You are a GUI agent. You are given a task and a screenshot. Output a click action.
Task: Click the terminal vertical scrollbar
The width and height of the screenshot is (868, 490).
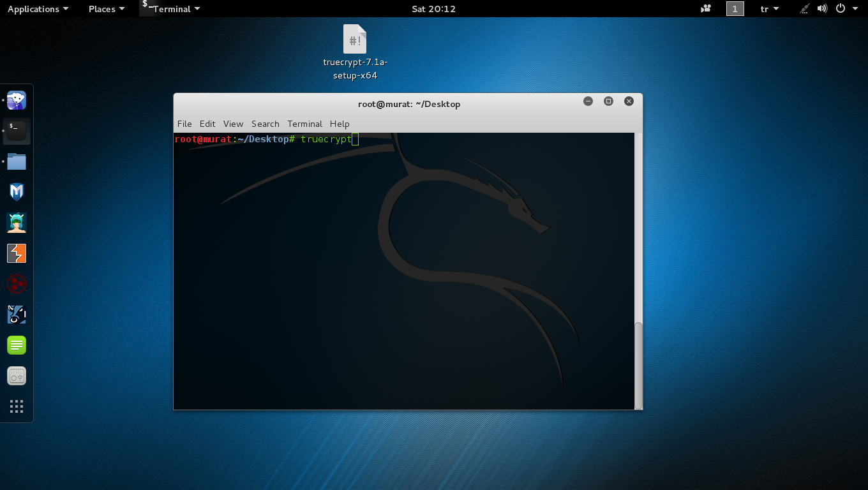click(638, 364)
